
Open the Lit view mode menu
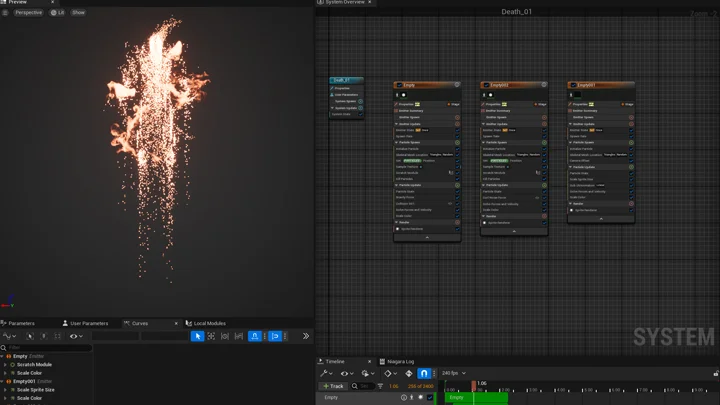tap(57, 12)
